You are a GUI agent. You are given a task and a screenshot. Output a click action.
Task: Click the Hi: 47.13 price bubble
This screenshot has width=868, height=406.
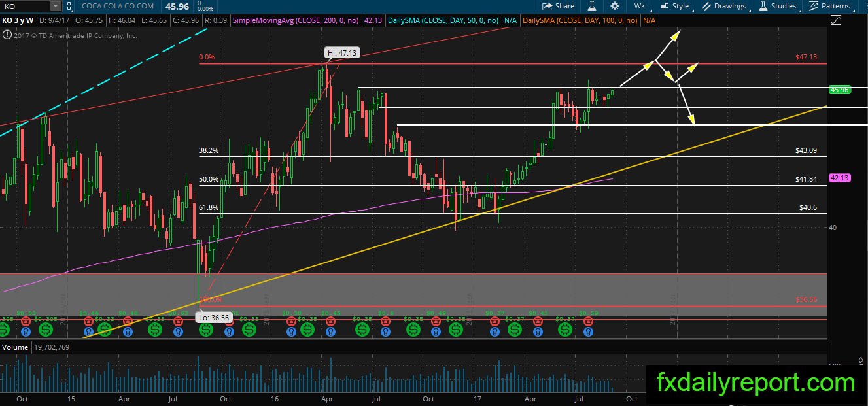click(x=341, y=53)
